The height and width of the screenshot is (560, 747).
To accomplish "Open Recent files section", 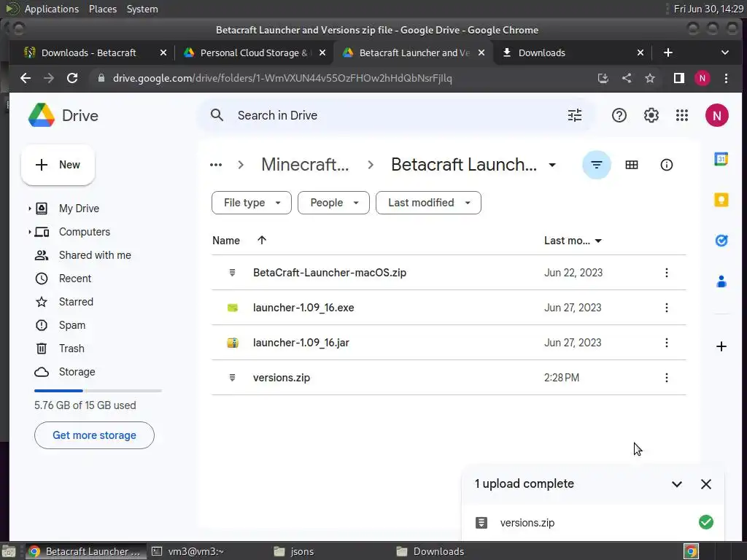I will pyautogui.click(x=75, y=279).
